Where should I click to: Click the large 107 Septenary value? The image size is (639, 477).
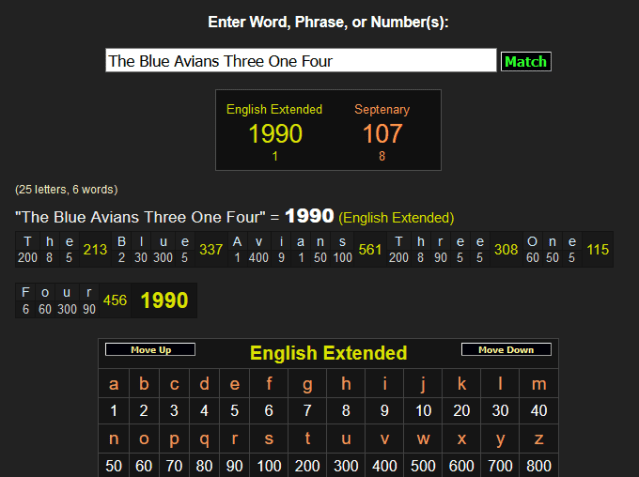(382, 134)
